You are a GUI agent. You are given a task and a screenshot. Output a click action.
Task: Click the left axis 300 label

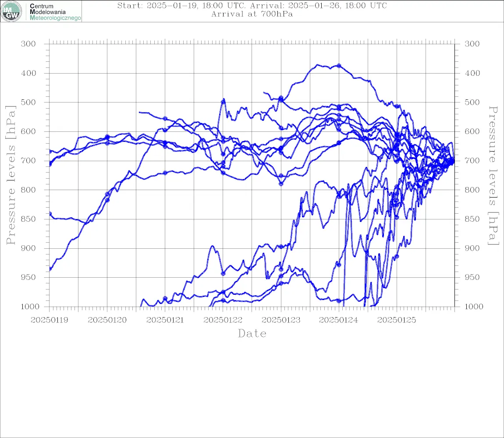28,44
